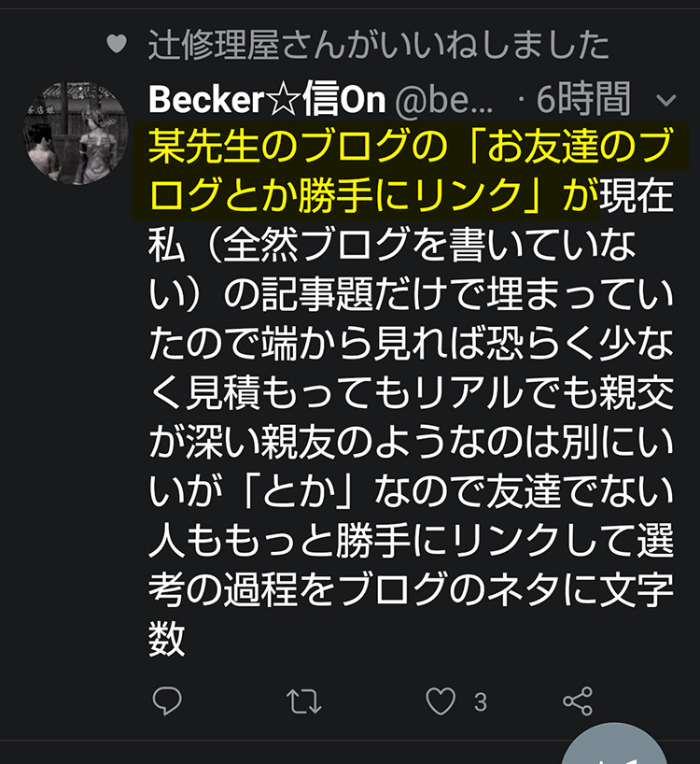
Task: Tap the Becker☆信On display name
Action: (x=267, y=99)
